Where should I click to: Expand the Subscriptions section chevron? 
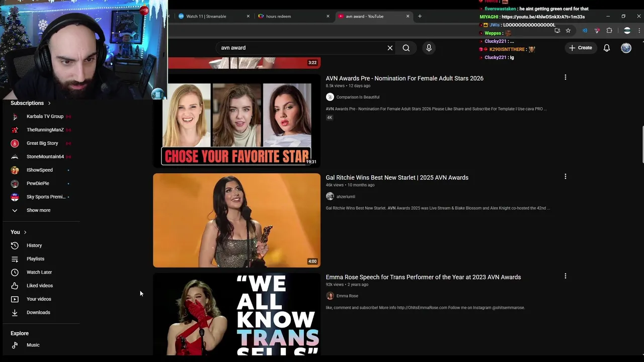click(49, 103)
